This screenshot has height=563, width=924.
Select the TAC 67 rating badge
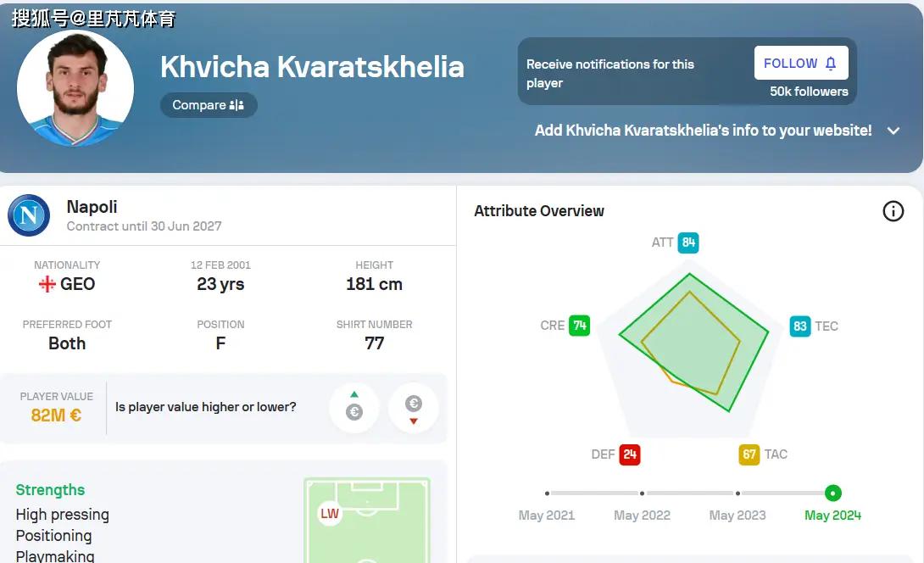(x=749, y=454)
